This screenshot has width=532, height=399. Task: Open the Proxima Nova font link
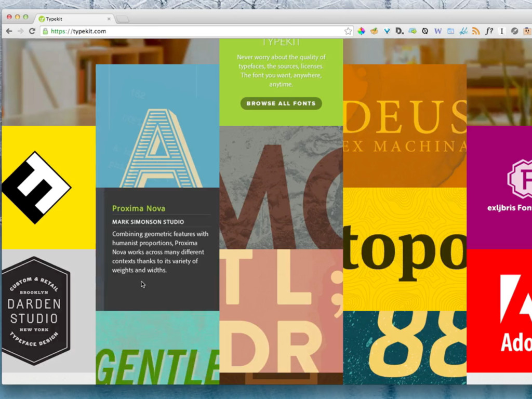(139, 208)
